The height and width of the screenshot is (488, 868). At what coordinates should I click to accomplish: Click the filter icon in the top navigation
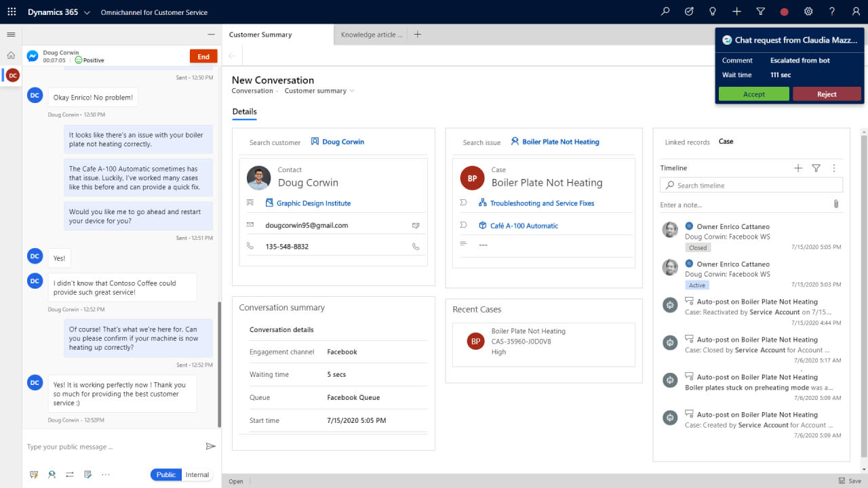760,12
